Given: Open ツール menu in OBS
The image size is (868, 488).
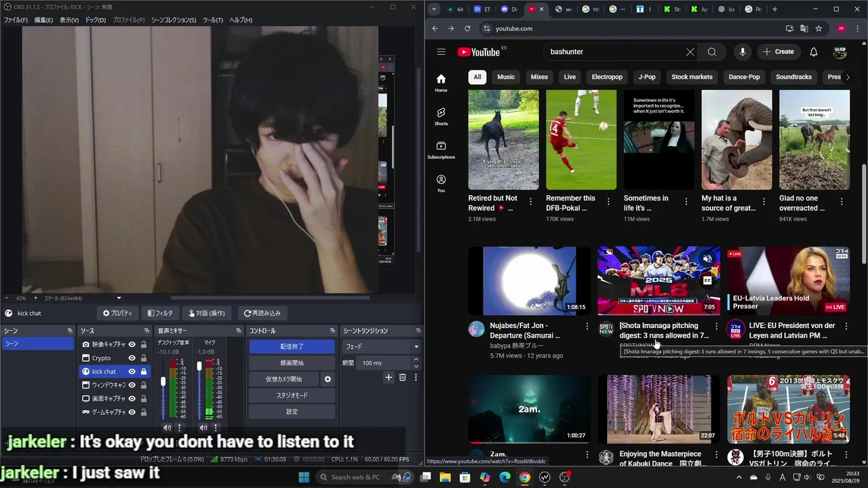Looking at the screenshot, I should point(213,20).
